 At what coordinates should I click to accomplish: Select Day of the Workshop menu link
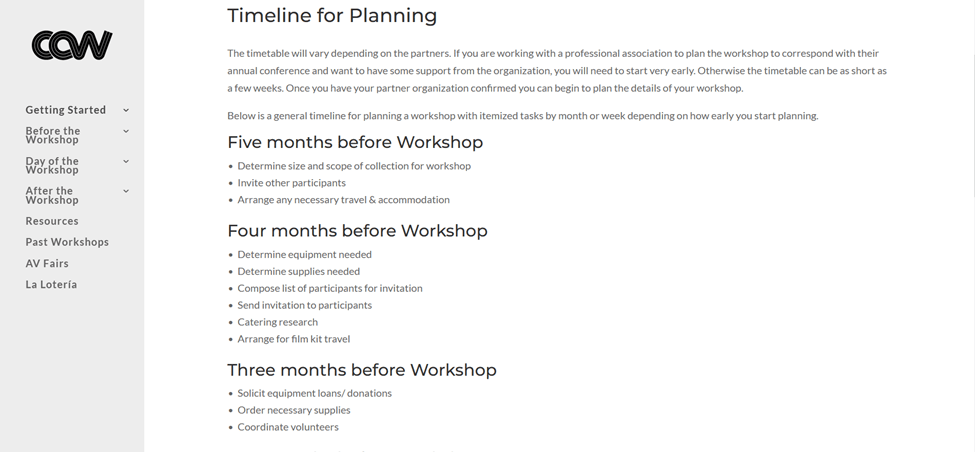[52, 165]
